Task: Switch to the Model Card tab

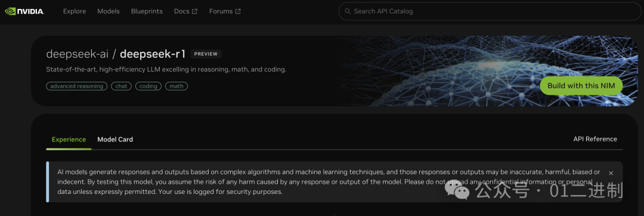Action: click(x=115, y=140)
